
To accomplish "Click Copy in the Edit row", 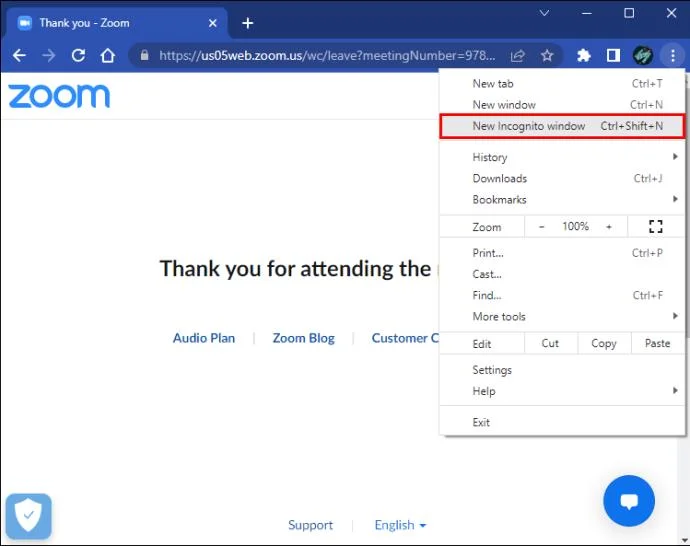I will (x=604, y=343).
